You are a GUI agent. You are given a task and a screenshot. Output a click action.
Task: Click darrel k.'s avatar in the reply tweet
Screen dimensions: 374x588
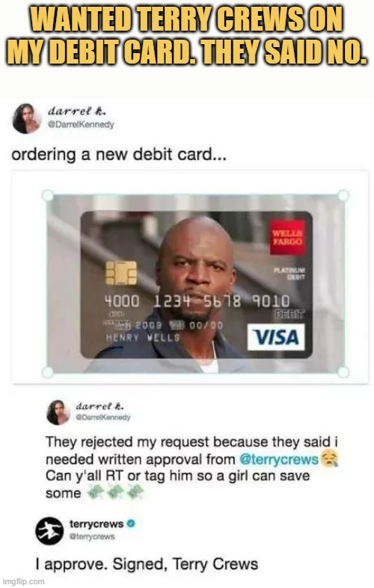click(58, 412)
